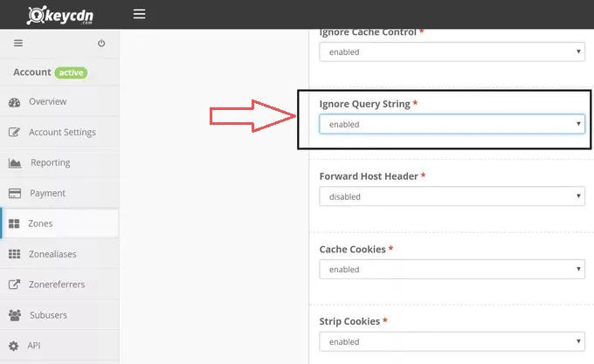Screen dimensions: 594x364
Task: Collapse sidebar using small hamburger icon
Action: [18, 43]
